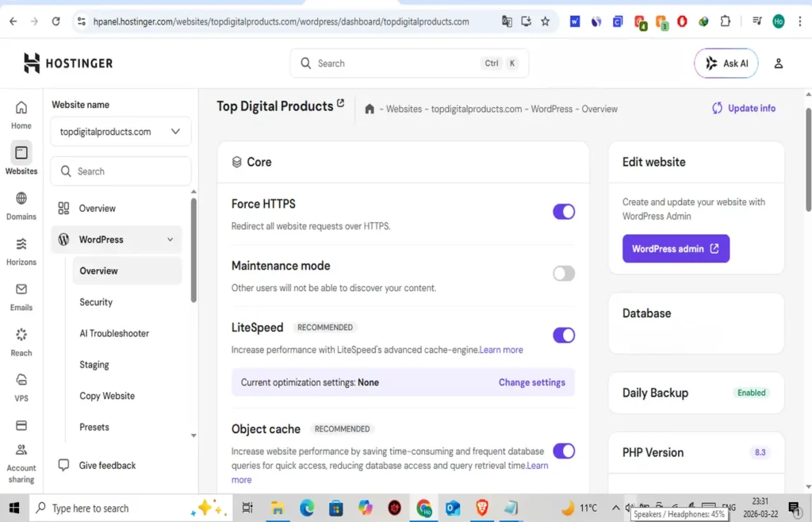The width and height of the screenshot is (812, 522).
Task: Click the main page vertical scrollbar
Action: 808,159
